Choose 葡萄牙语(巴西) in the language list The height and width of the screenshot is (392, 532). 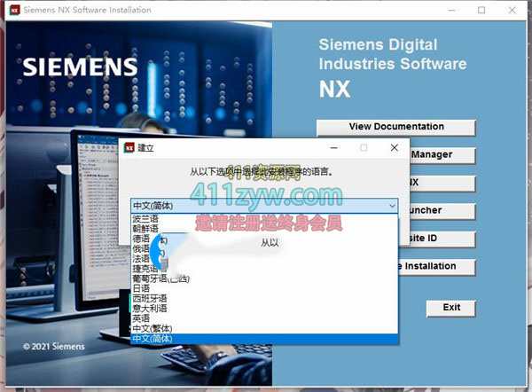[161, 278]
